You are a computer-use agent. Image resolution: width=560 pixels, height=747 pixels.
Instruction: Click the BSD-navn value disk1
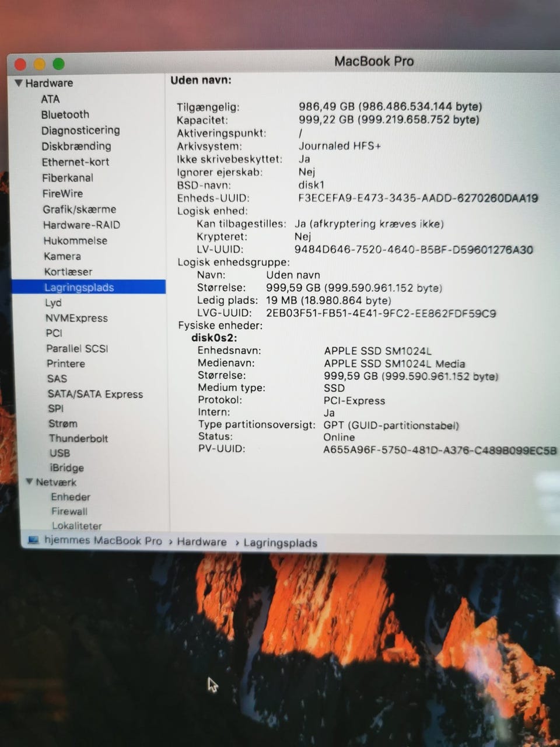coord(311,185)
